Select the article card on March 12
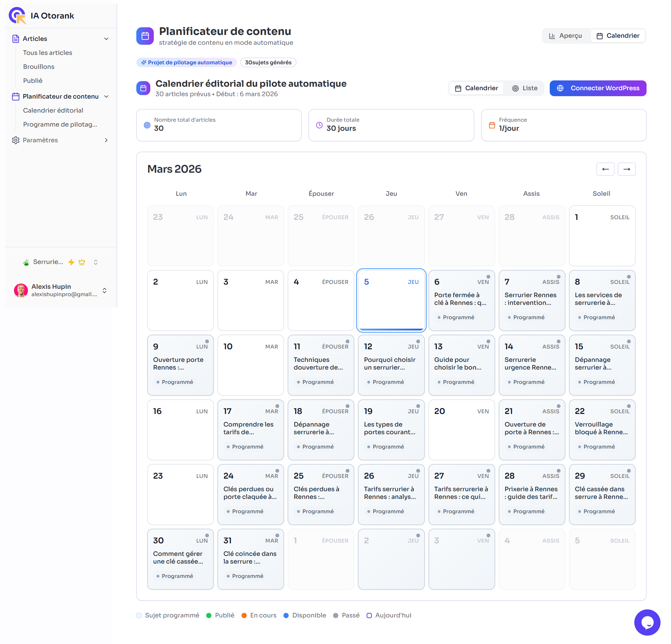The width and height of the screenshot is (671, 644). 391,365
